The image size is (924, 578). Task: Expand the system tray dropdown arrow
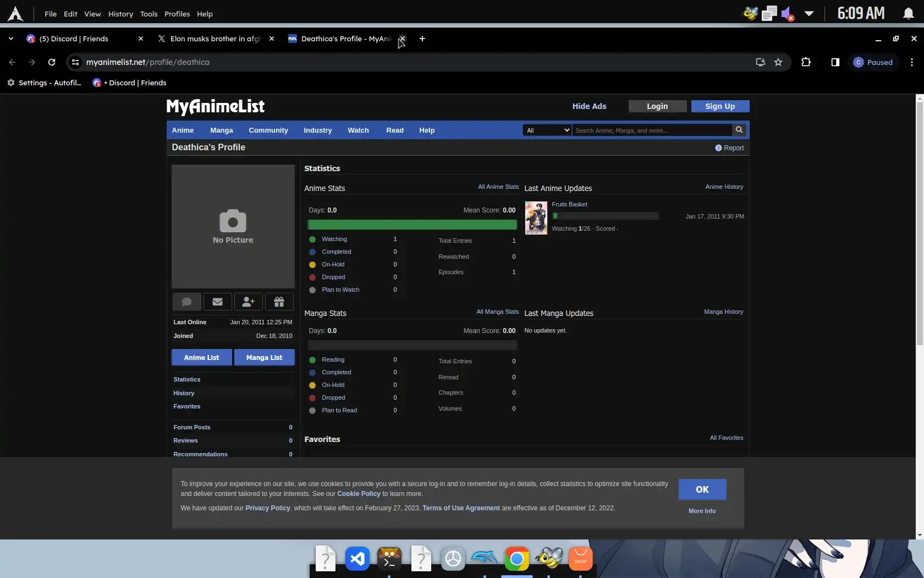pos(809,14)
